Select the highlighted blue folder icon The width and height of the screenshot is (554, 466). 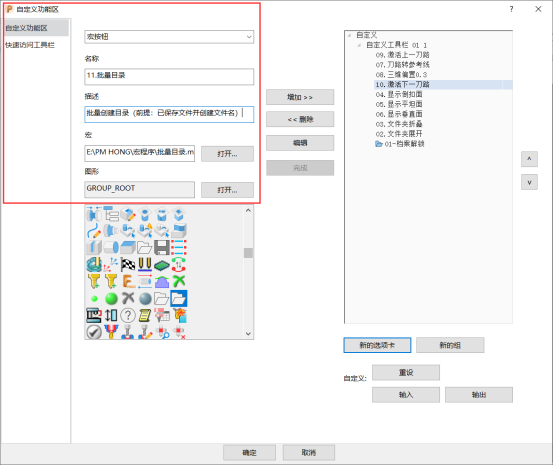tap(179, 299)
